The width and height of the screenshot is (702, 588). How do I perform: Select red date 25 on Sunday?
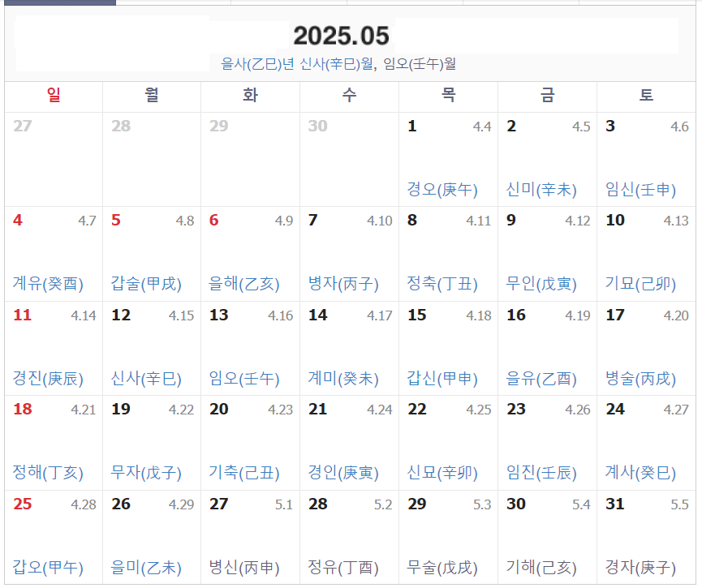23,504
